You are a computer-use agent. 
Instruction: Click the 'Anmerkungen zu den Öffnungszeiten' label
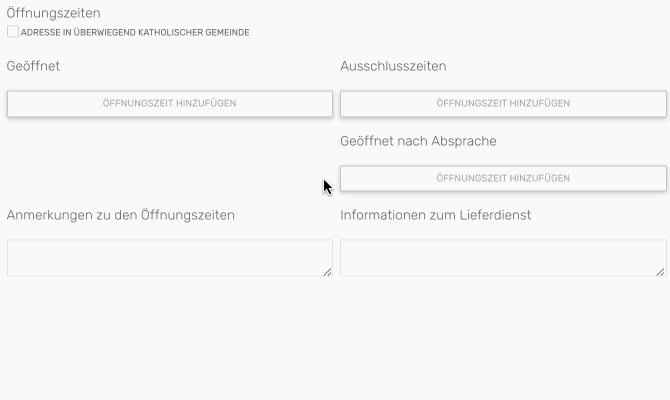[121, 215]
